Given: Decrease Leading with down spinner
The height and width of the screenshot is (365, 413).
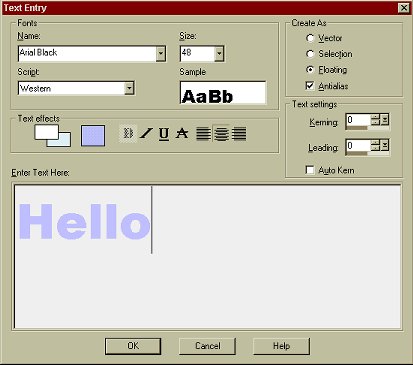Looking at the screenshot, I should [x=376, y=149].
